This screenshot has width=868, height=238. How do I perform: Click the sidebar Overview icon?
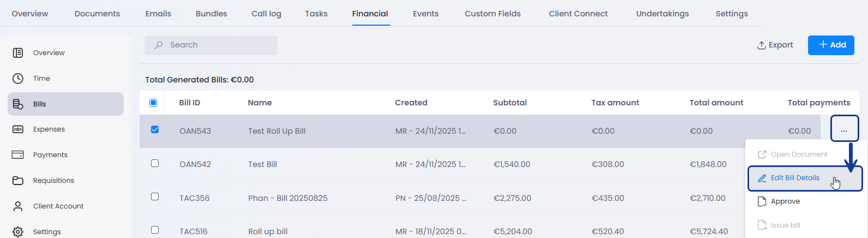click(x=18, y=53)
